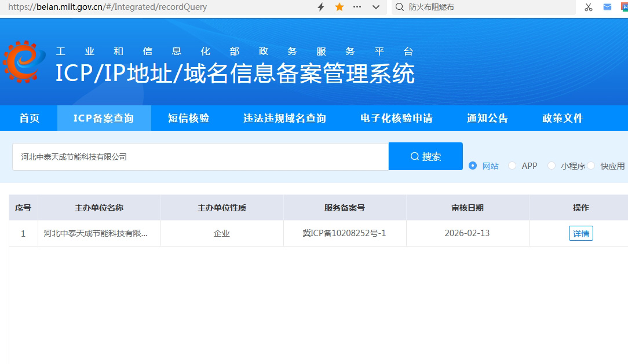Open the 短信核验 tab
Image resolution: width=628 pixels, height=364 pixels.
[188, 118]
